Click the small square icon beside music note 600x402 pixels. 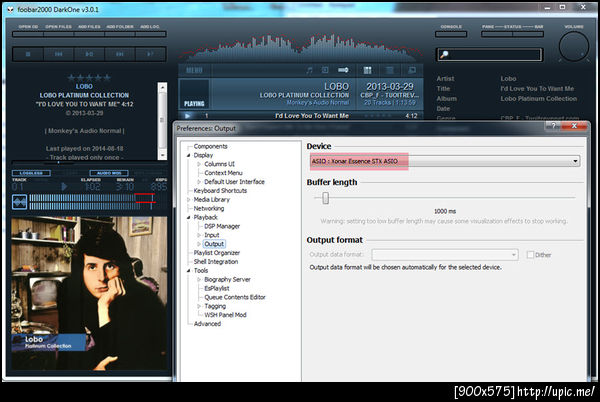(325, 70)
